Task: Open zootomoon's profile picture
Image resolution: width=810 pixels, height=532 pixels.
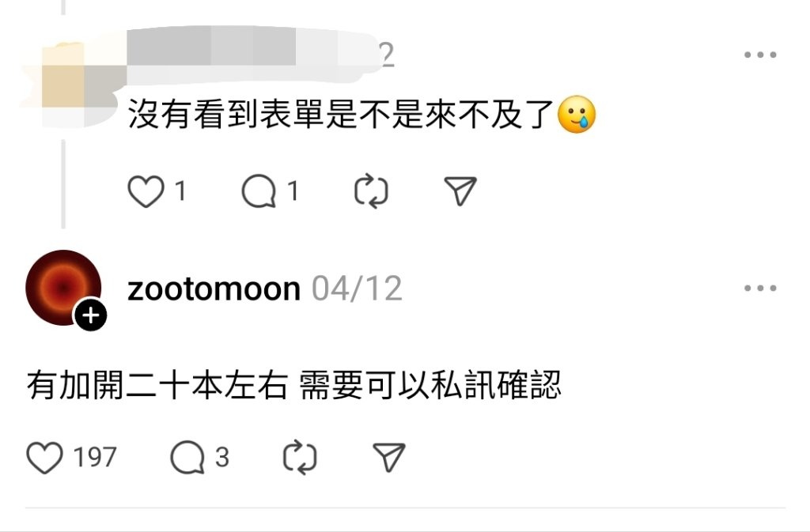Action: (x=63, y=288)
